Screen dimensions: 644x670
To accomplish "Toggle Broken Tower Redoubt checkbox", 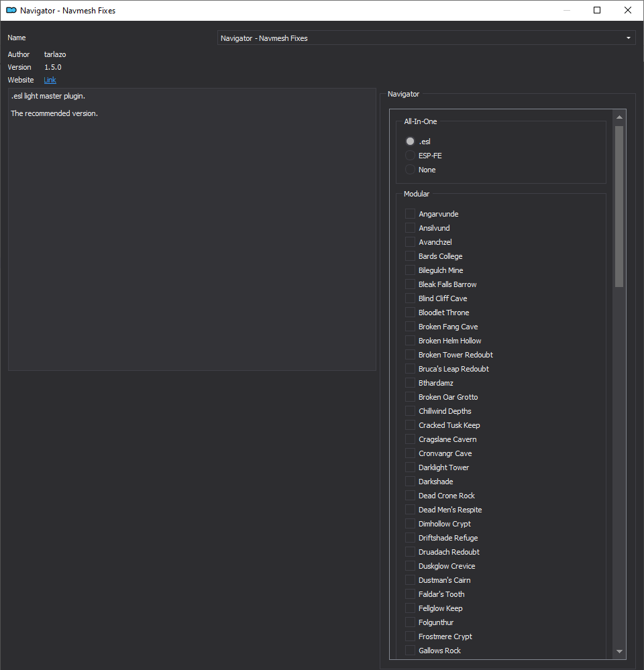I will (x=410, y=355).
